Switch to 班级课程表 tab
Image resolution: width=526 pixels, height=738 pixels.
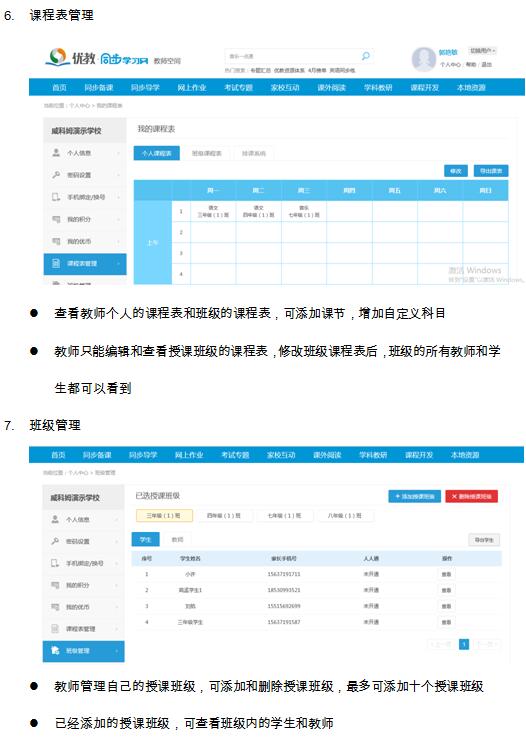[207, 153]
